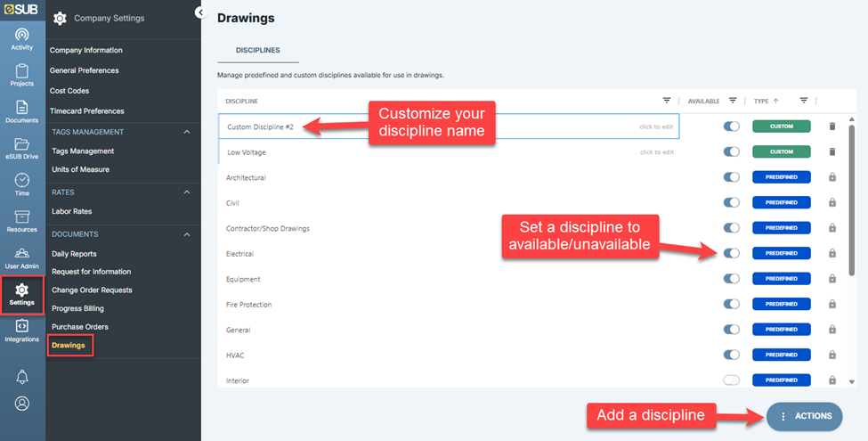Screen dimensions: 868x441
Task: Collapse the Rates section
Action: coord(187,192)
